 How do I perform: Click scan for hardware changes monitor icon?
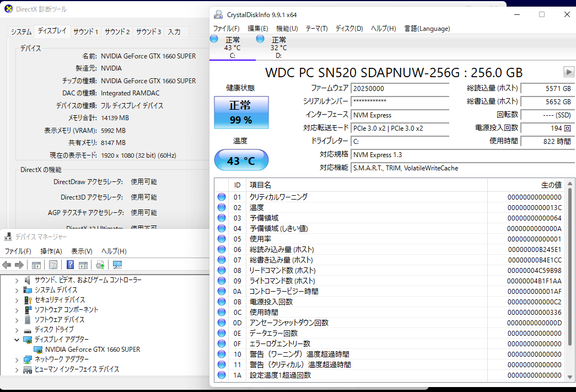pos(117,265)
